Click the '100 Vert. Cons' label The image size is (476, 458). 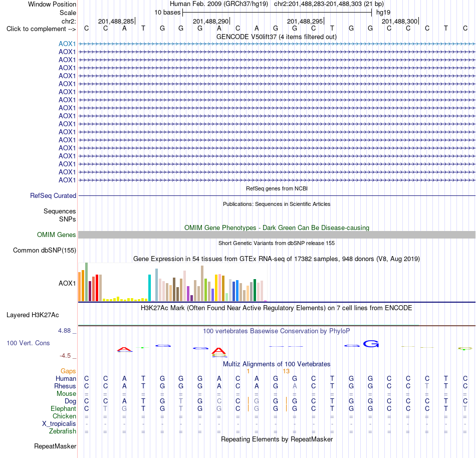28,343
